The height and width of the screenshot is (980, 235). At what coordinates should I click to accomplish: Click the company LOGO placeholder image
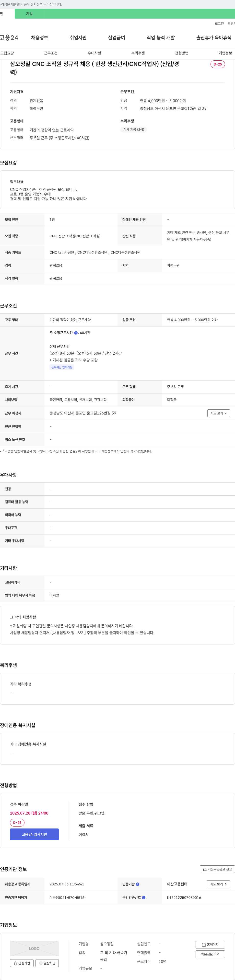(x=34, y=948)
